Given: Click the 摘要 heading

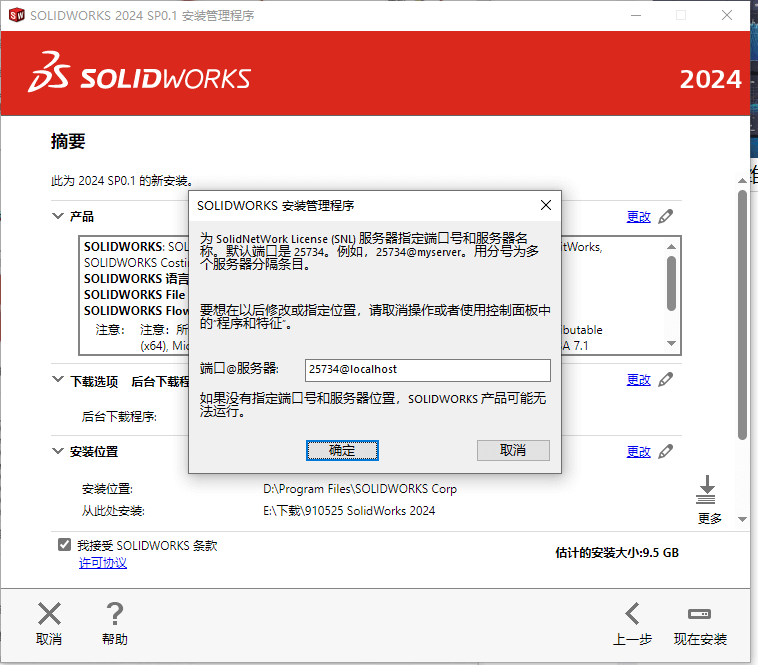Looking at the screenshot, I should point(68,142).
